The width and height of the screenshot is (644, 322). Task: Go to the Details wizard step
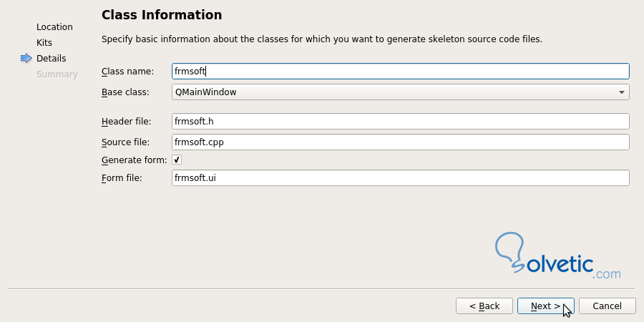[x=51, y=59]
